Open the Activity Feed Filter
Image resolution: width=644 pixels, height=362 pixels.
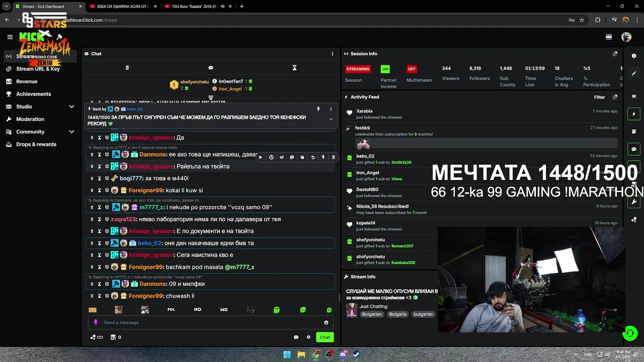point(599,98)
